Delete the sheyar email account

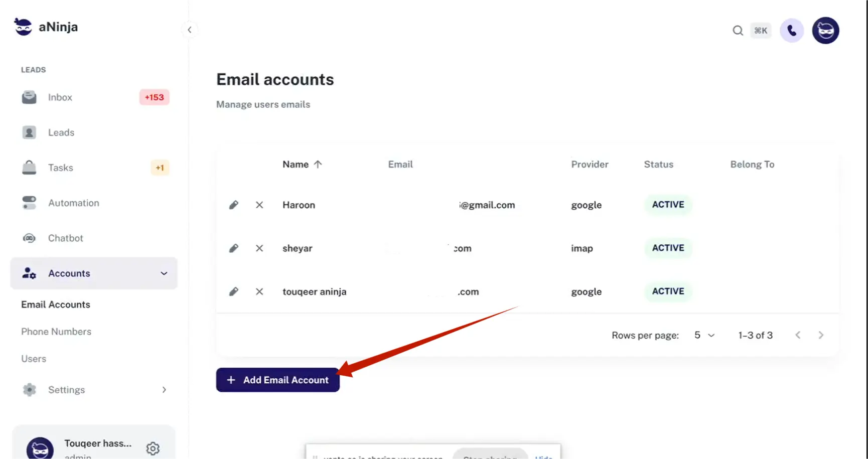click(x=259, y=248)
